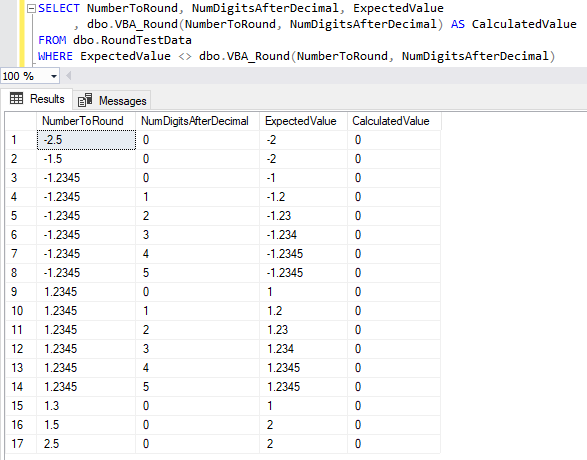This screenshot has height=460, width=587.
Task: Switch to the Results tab
Action: point(37,99)
